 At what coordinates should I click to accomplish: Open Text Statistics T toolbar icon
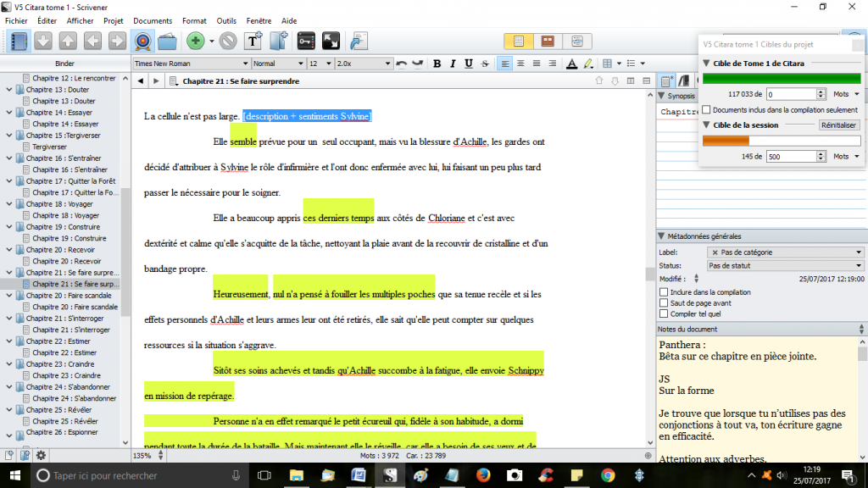point(253,41)
